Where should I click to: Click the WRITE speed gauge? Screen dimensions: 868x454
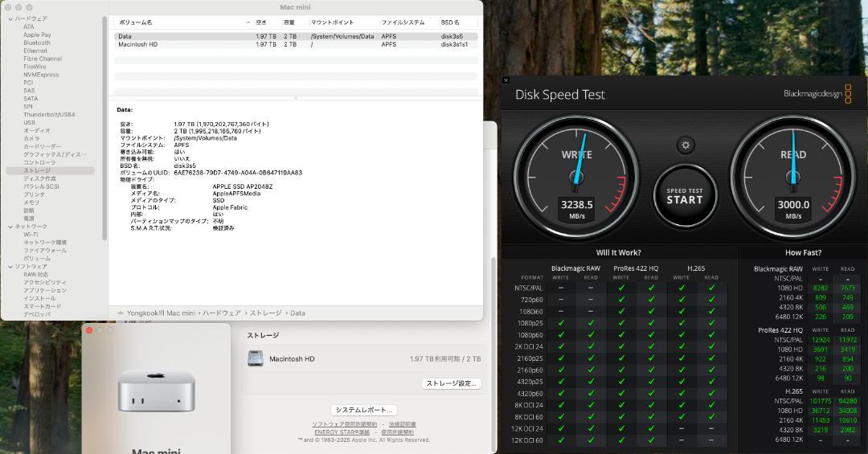pos(576,177)
